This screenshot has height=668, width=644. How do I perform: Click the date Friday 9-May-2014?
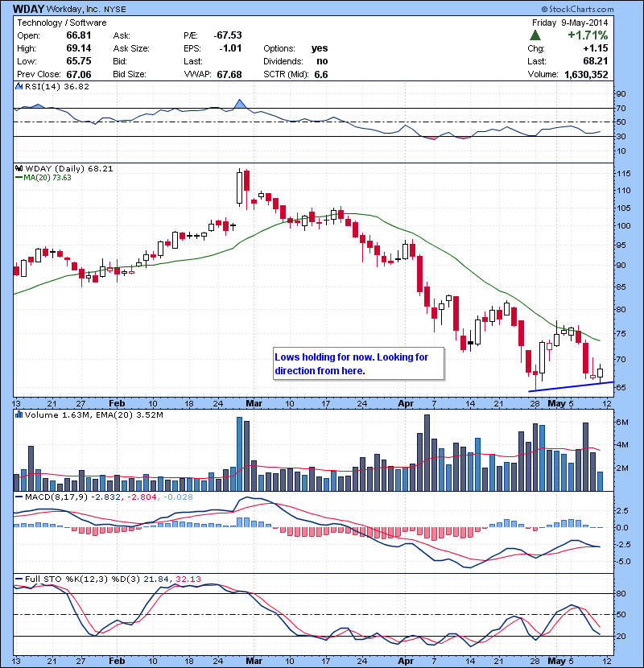[570, 23]
